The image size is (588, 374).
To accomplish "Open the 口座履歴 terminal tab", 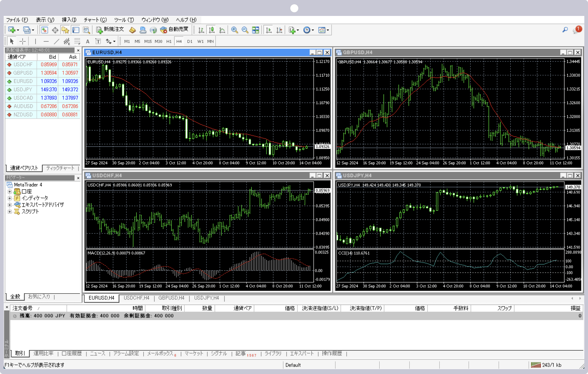I will 72,353.
